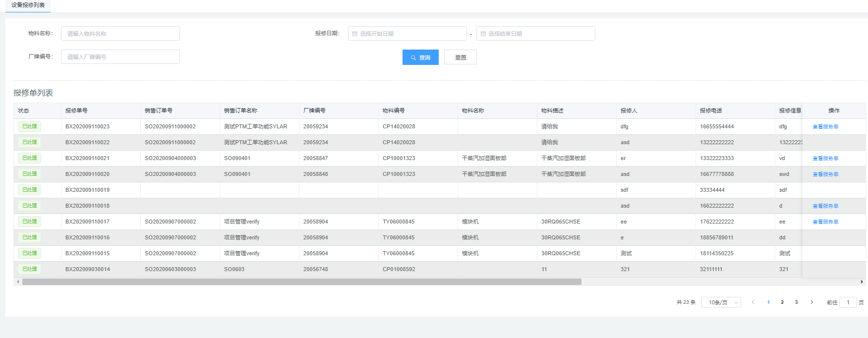The width and height of the screenshot is (868, 338).
Task: Click the blue 查询 search button
Action: coord(420,57)
